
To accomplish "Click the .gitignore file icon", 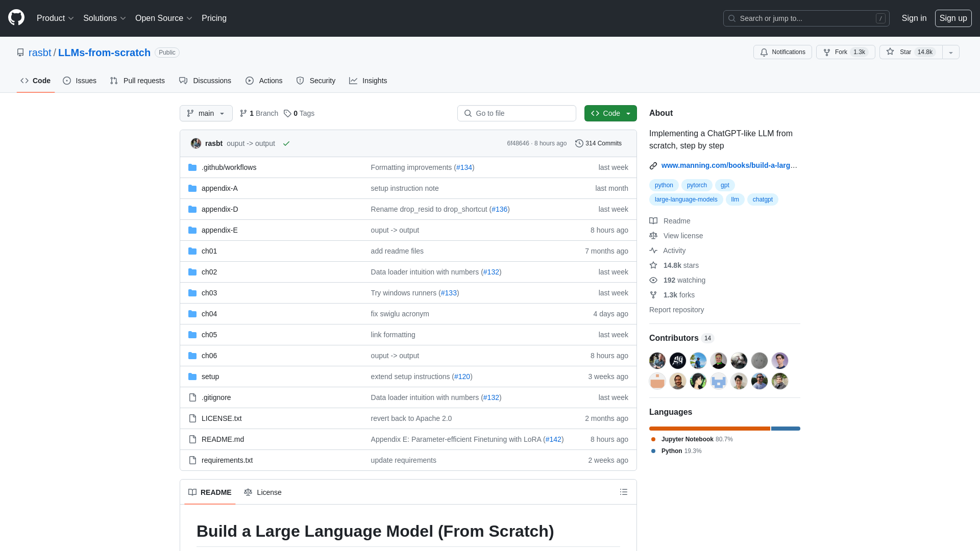I will coord(192,397).
